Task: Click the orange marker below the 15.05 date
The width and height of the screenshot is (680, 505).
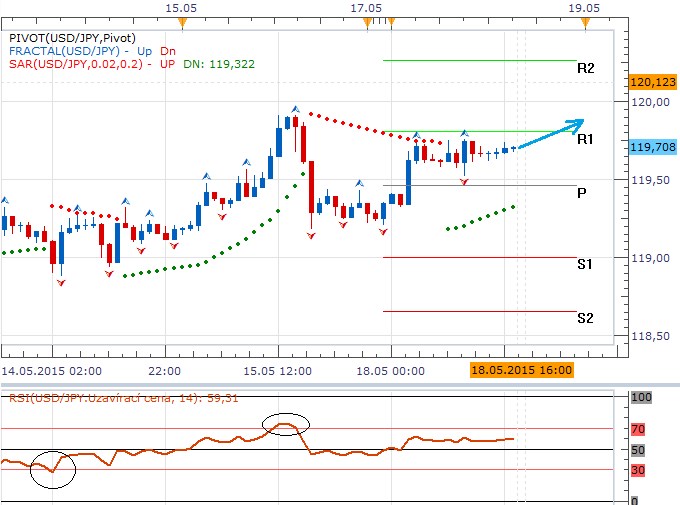Action: pos(178,21)
